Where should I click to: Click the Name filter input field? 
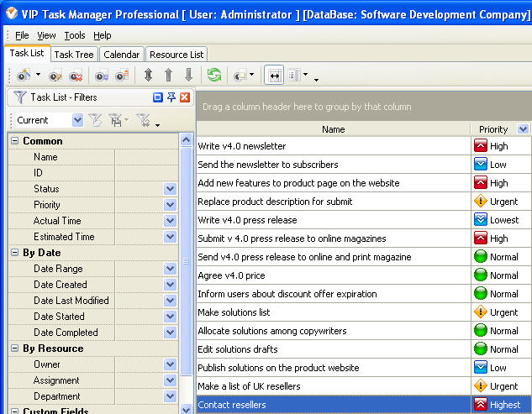[x=146, y=157]
